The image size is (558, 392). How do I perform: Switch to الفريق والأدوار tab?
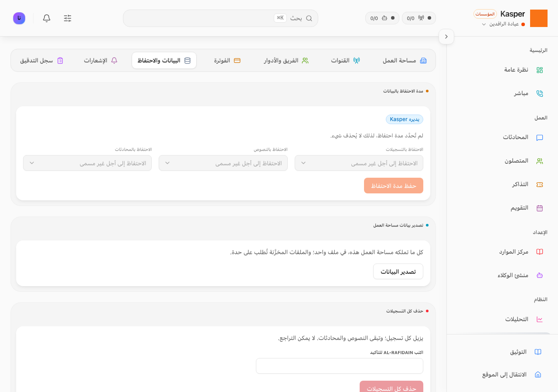(286, 61)
